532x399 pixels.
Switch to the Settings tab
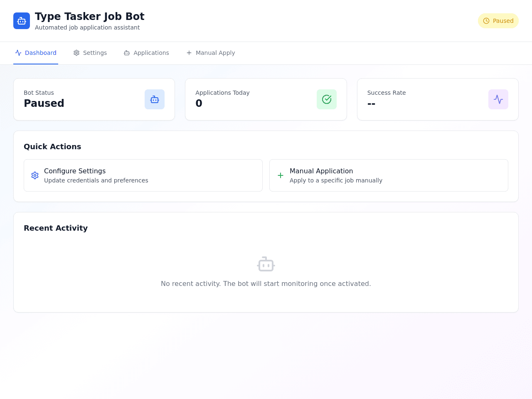[x=90, y=53]
